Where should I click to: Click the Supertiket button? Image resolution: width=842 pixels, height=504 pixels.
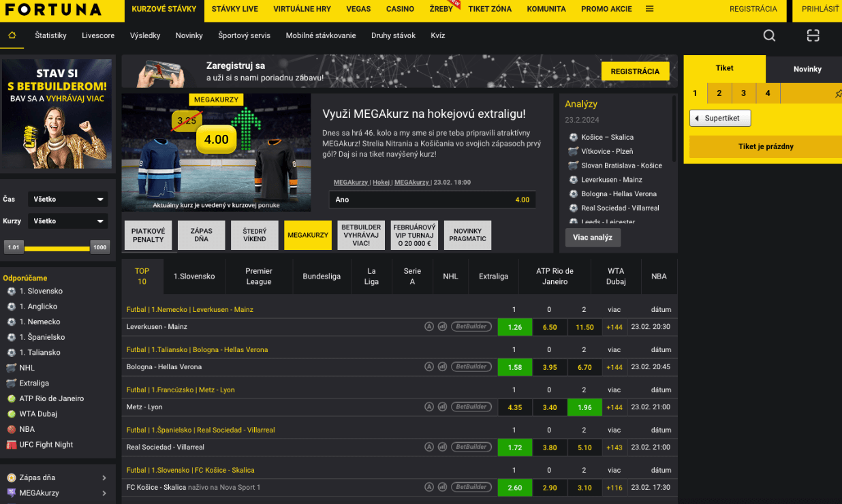pyautogui.click(x=720, y=119)
